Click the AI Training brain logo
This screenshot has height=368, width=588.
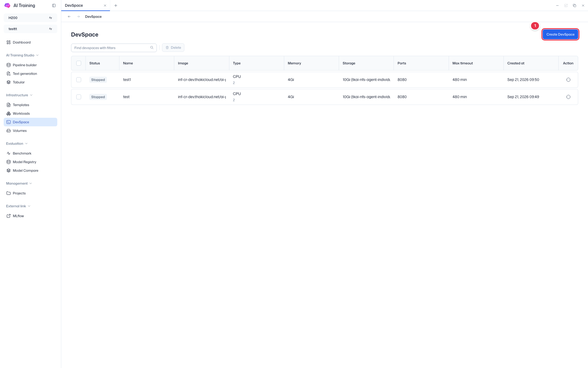pos(7,6)
